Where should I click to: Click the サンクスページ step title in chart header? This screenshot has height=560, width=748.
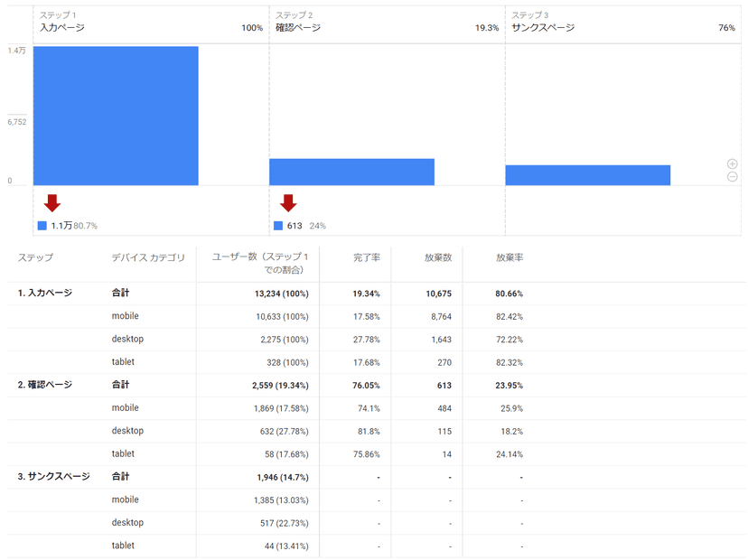[x=543, y=28]
